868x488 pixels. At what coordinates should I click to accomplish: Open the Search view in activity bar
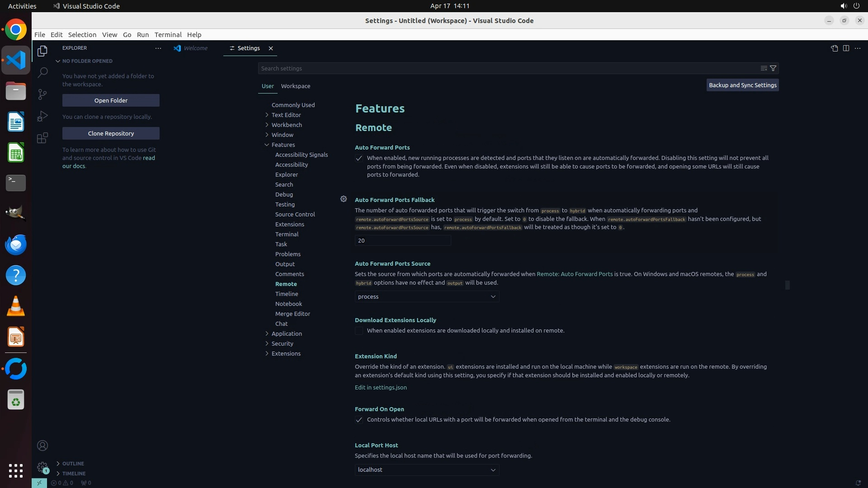[x=42, y=72]
